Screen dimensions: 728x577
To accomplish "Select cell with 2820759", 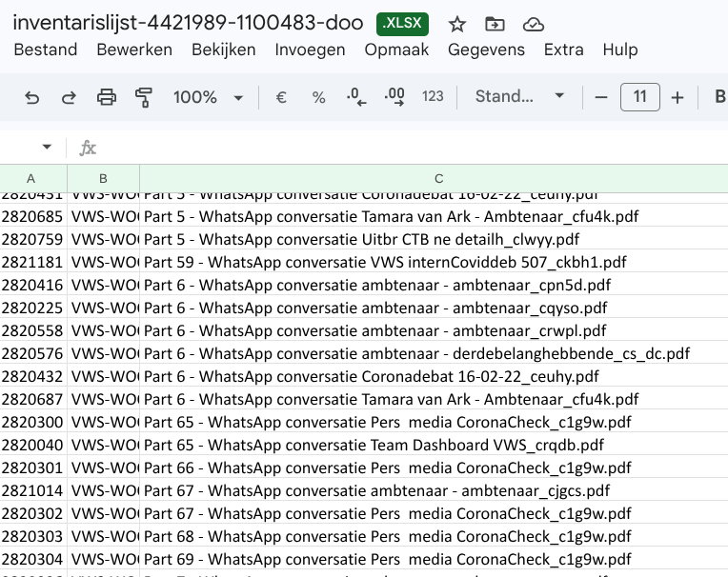I will pyautogui.click(x=33, y=239).
